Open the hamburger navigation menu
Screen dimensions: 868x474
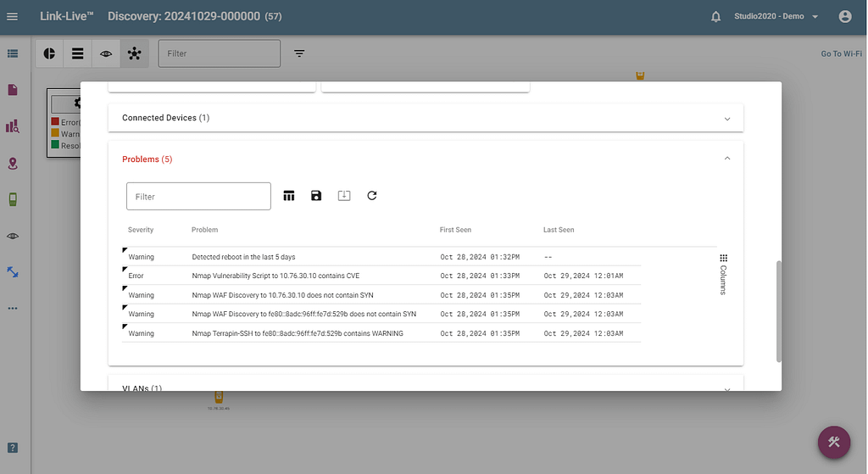pos(12,17)
